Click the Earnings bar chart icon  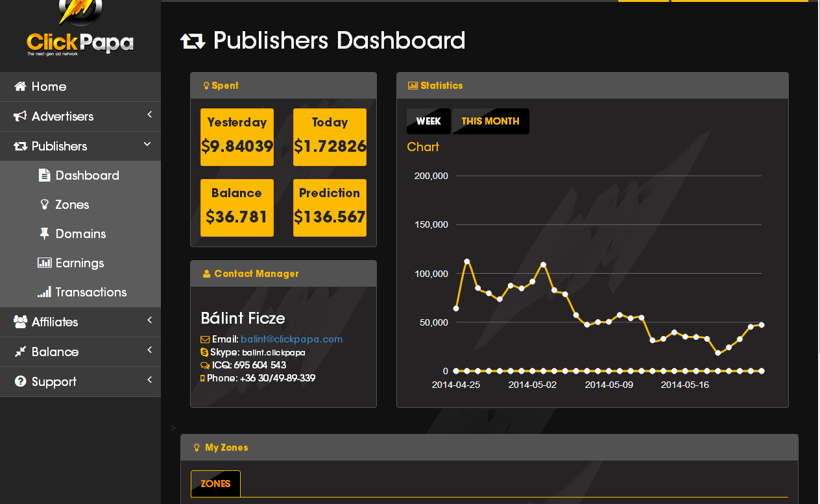(44, 263)
